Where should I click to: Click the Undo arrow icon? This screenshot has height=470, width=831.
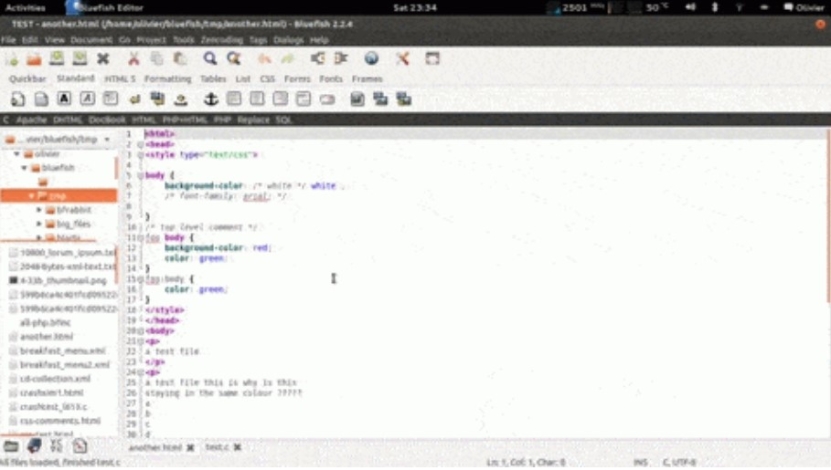264,59
